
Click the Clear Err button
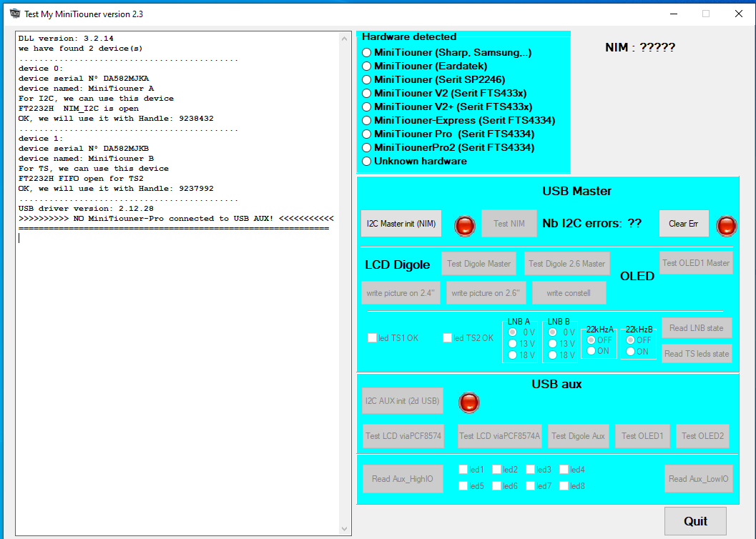tap(683, 224)
